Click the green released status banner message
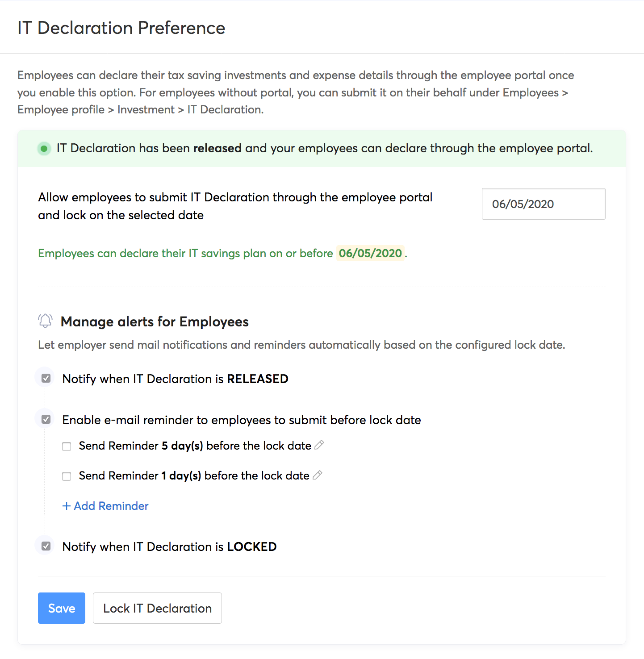This screenshot has height=659, width=644. point(325,148)
